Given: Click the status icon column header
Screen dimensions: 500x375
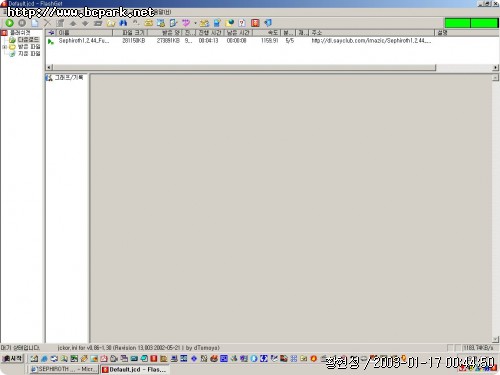Looking at the screenshot, I should 51,33.
